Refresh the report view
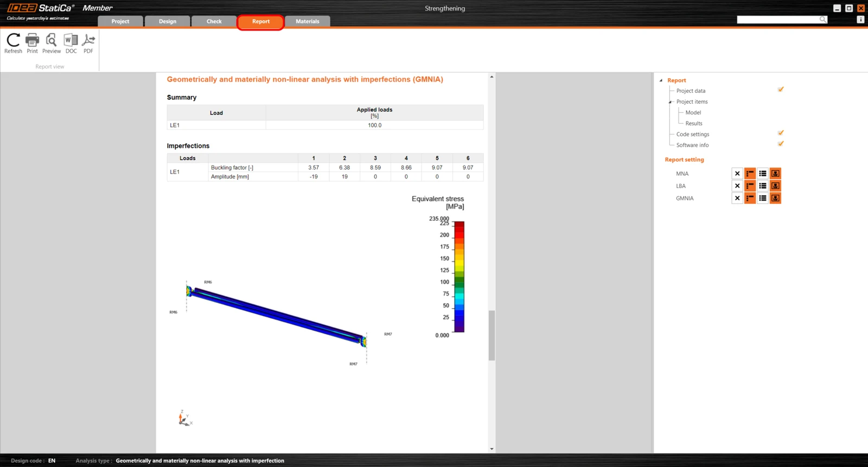Screen dimensions: 868x467 (x=13, y=43)
